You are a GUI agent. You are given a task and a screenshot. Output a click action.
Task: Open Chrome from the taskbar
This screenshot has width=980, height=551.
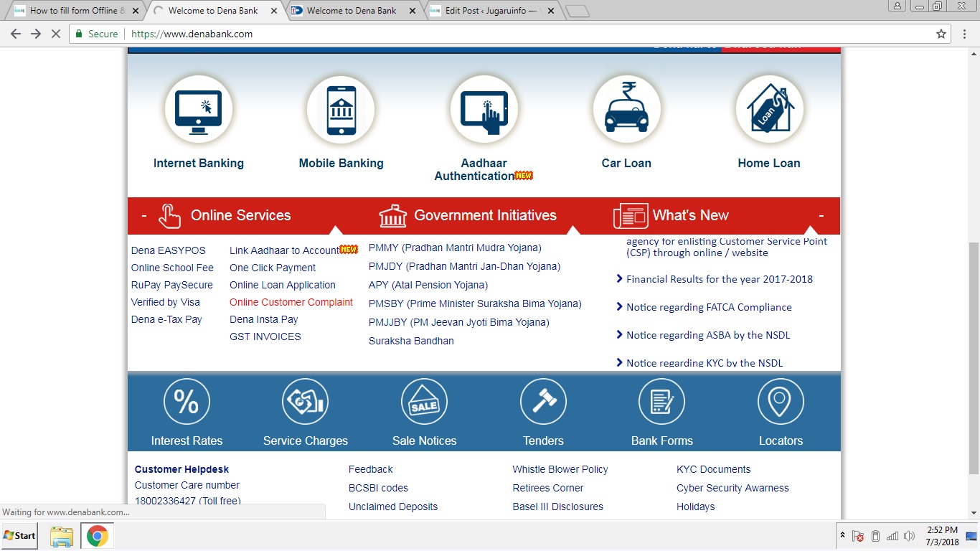tap(97, 535)
